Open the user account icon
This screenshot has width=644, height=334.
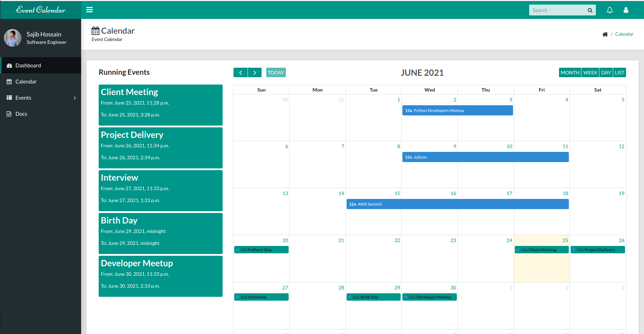pos(626,10)
